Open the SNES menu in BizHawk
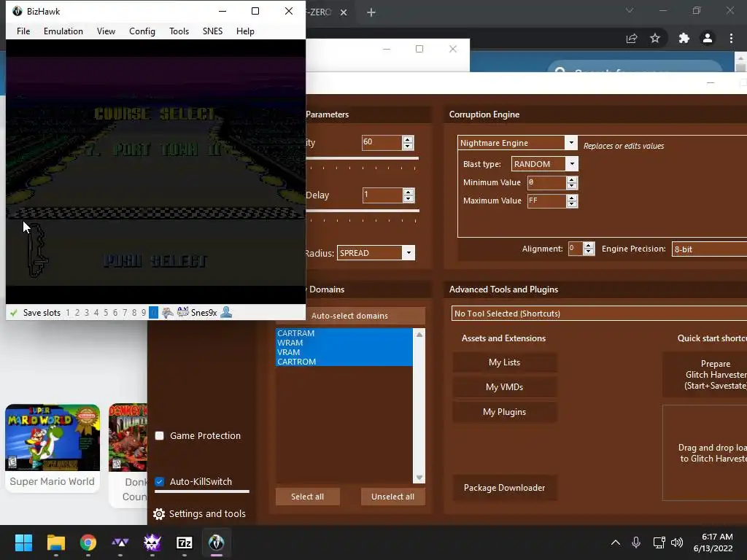Image resolution: width=747 pixels, height=560 pixels. click(212, 31)
